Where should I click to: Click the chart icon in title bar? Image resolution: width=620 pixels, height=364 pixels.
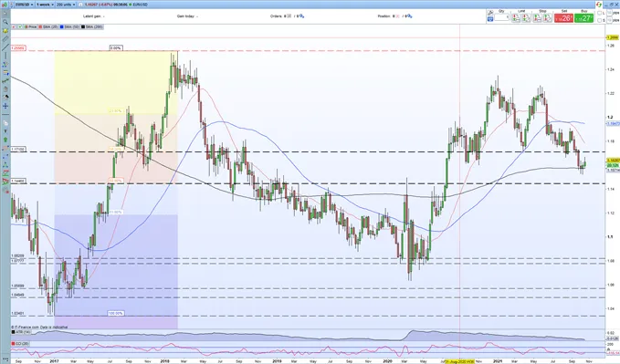coord(5,5)
